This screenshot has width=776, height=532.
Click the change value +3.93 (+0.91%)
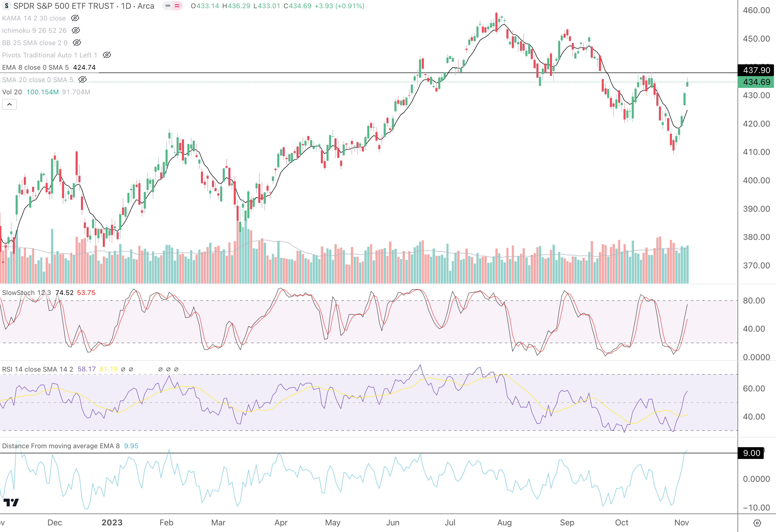[x=339, y=6]
